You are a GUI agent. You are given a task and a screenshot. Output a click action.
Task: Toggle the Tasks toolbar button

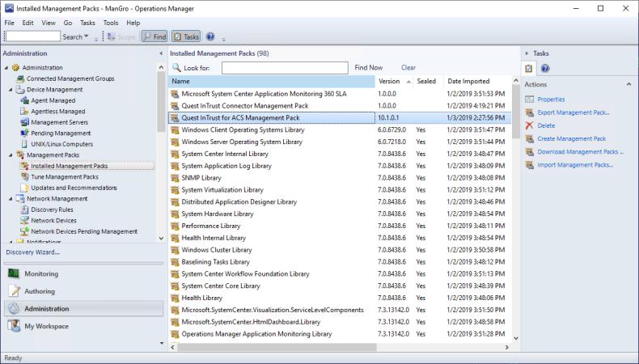click(x=186, y=36)
